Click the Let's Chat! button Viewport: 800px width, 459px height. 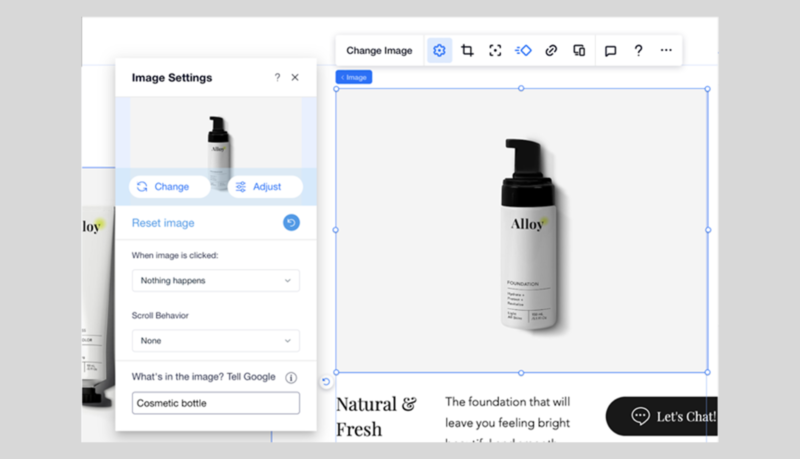[661, 416]
